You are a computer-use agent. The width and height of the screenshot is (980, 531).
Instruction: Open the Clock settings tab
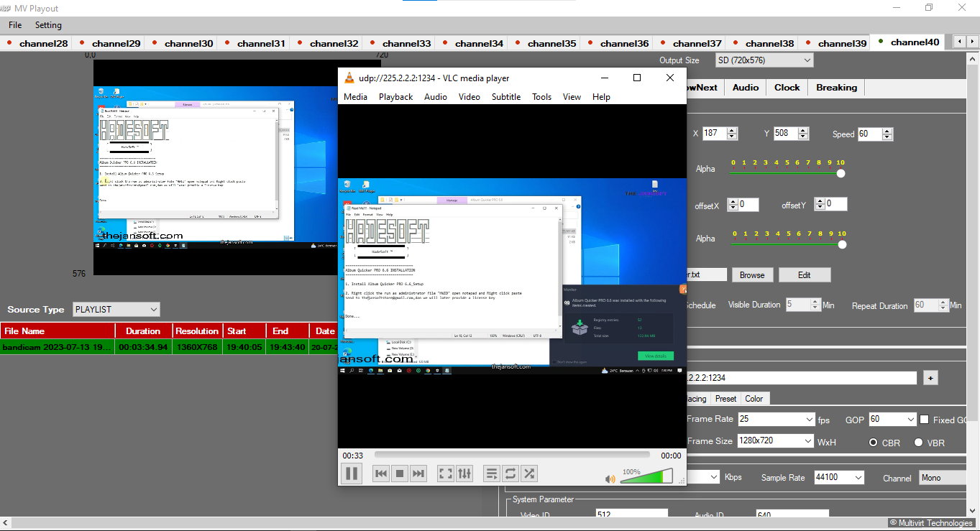(x=787, y=88)
